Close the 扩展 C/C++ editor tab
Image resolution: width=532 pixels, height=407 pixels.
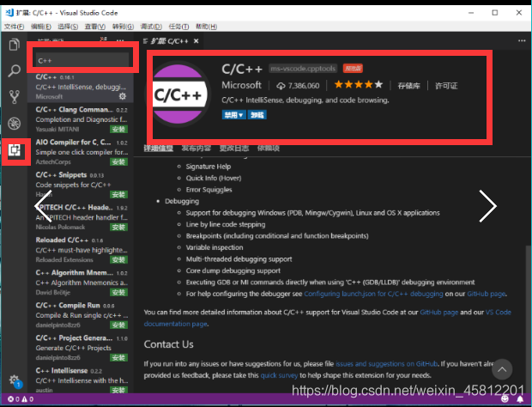pyautogui.click(x=196, y=41)
